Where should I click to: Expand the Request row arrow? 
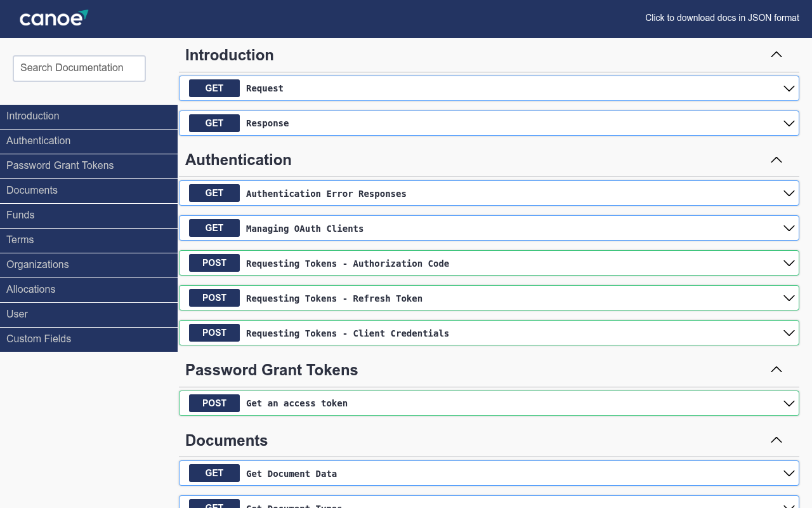click(789, 88)
